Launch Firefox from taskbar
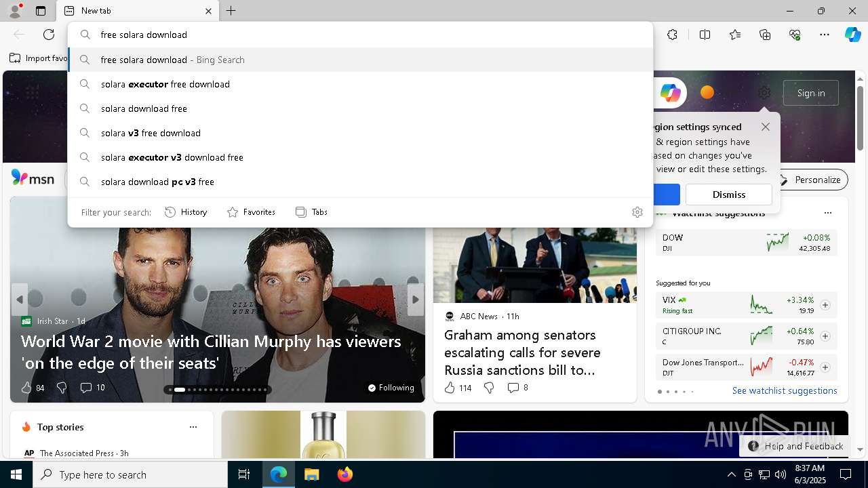This screenshot has height=488, width=868. pos(344,474)
